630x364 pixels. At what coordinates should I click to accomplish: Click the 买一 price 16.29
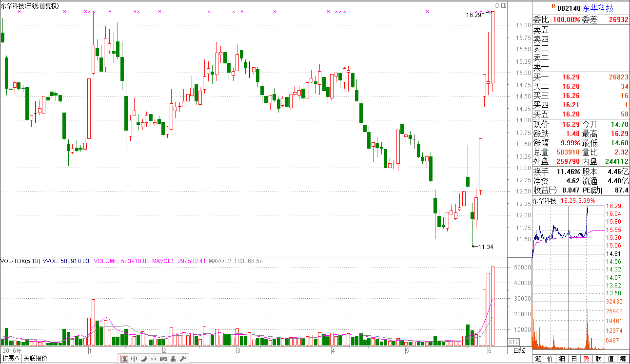(x=570, y=77)
